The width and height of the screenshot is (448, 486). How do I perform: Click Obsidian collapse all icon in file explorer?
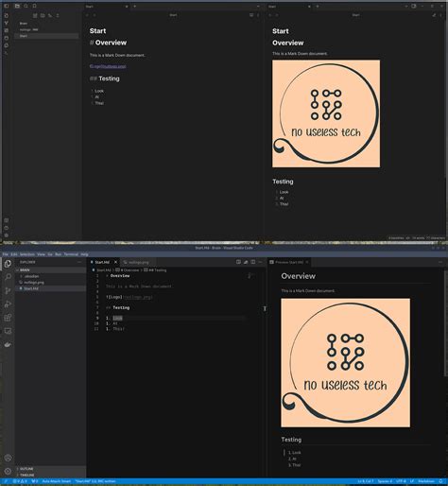[x=58, y=15]
